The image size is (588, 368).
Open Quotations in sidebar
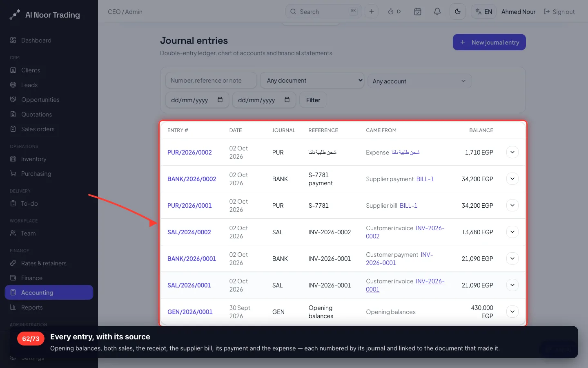click(49, 114)
